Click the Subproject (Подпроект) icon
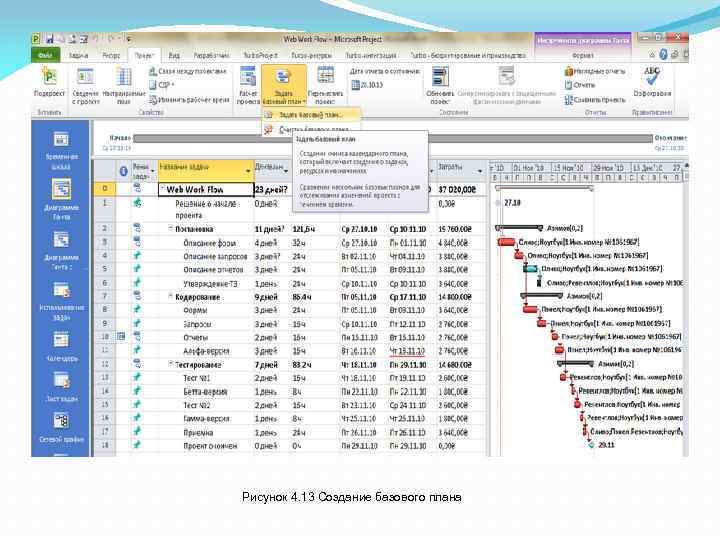Viewport: 720px width, 540px height. click(x=49, y=82)
